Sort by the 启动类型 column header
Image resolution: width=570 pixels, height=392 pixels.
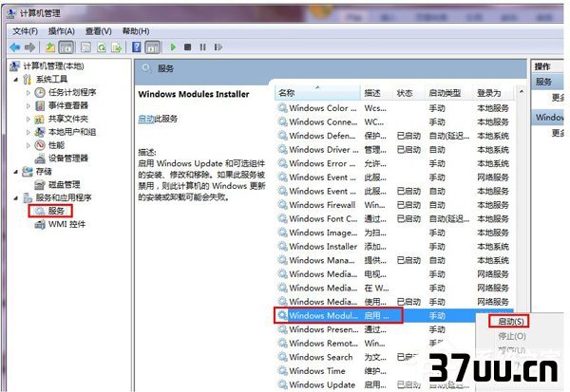pyautogui.click(x=448, y=93)
